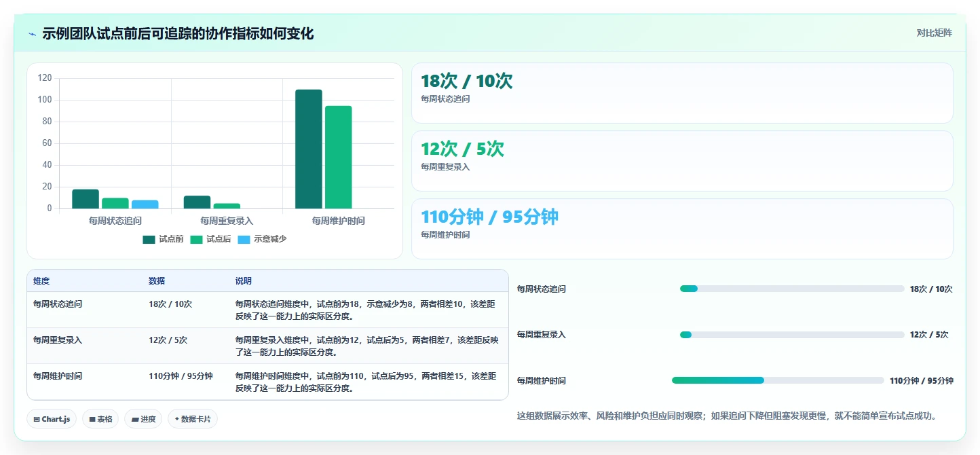Click the 试点前 bar for 每周重复录入
The height and width of the screenshot is (455, 980).
(x=197, y=202)
